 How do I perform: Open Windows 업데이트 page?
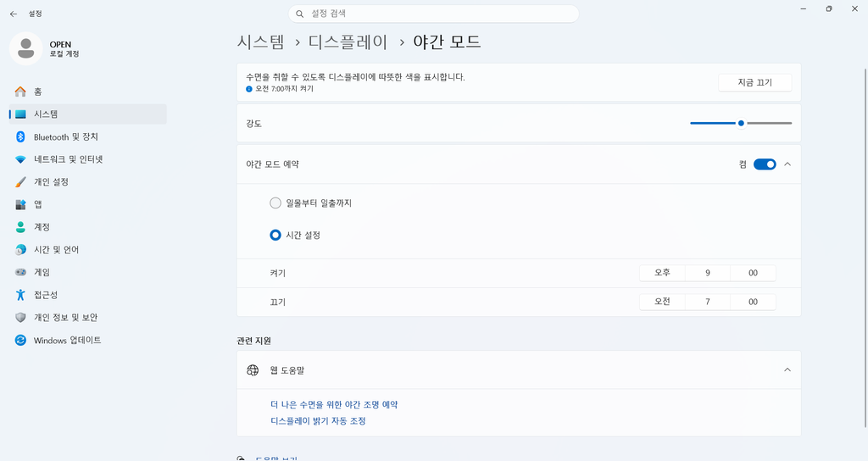[x=87, y=341]
